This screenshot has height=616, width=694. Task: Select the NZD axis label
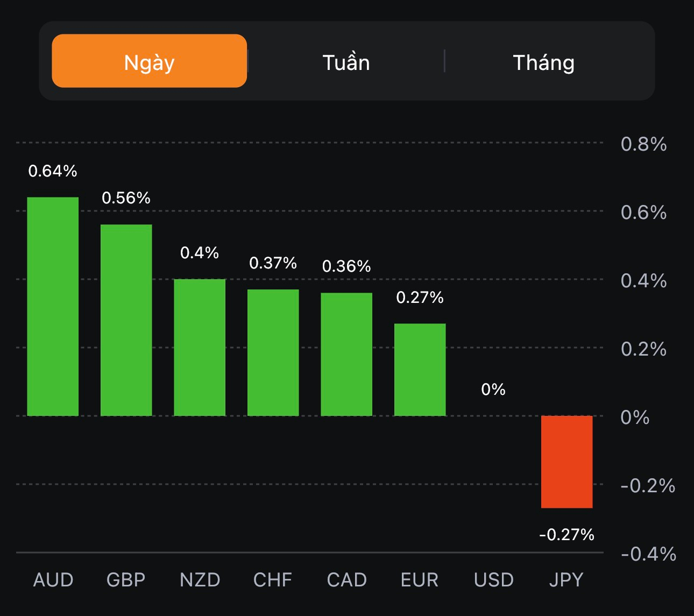pyautogui.click(x=200, y=580)
